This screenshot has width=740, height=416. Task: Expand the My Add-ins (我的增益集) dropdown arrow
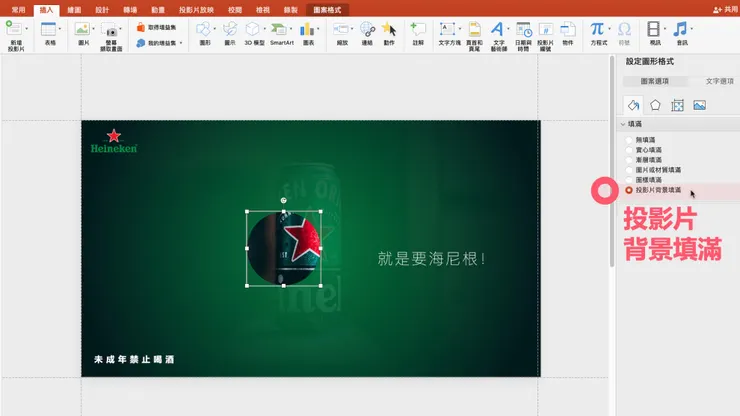[181, 43]
